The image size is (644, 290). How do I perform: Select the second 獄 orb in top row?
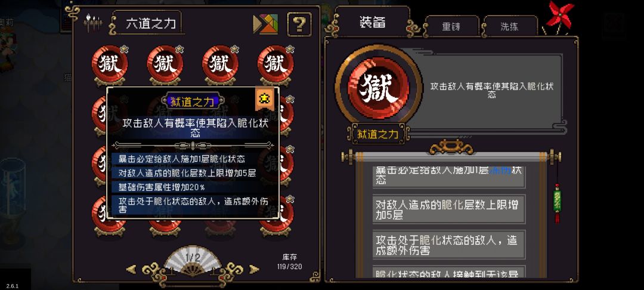(x=165, y=65)
